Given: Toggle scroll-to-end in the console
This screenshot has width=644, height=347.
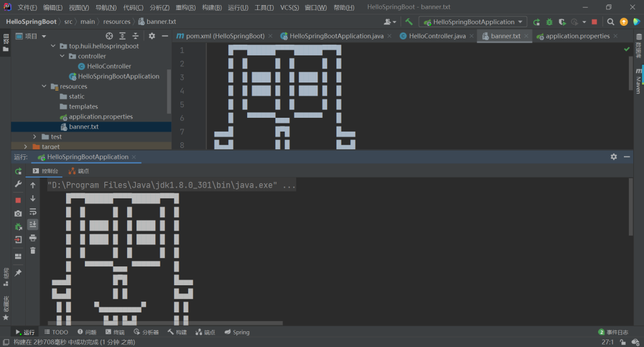Looking at the screenshot, I should pos(33,224).
